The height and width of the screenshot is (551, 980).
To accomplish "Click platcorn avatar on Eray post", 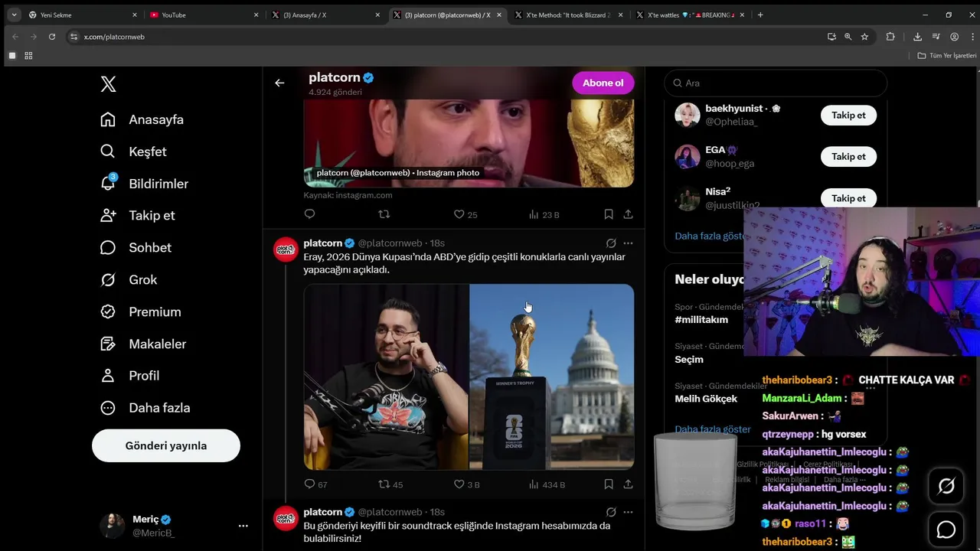I will coord(286,249).
